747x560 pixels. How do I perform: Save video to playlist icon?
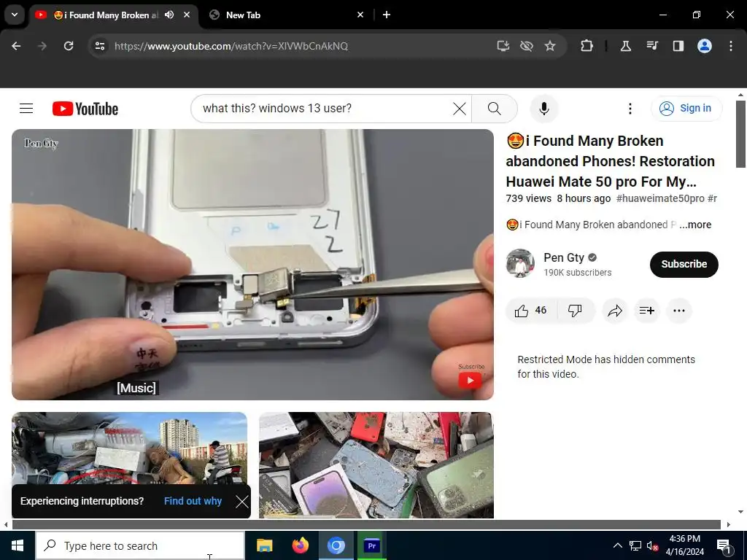(646, 311)
